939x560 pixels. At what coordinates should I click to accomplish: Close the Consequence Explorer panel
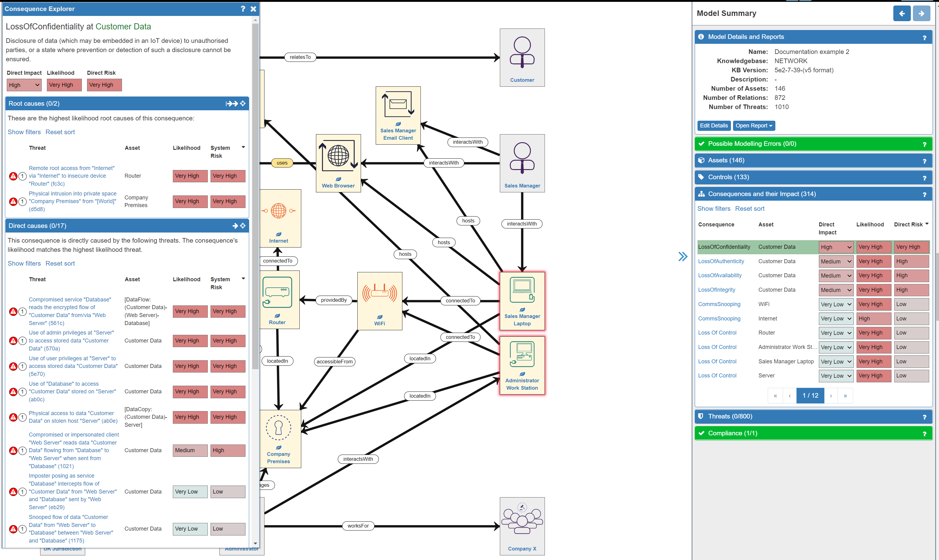pos(253,9)
